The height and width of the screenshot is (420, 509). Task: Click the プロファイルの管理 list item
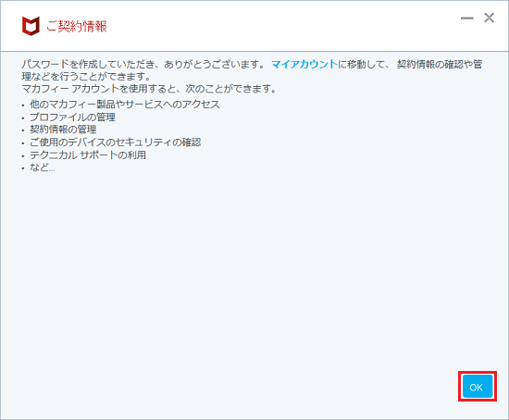73,117
